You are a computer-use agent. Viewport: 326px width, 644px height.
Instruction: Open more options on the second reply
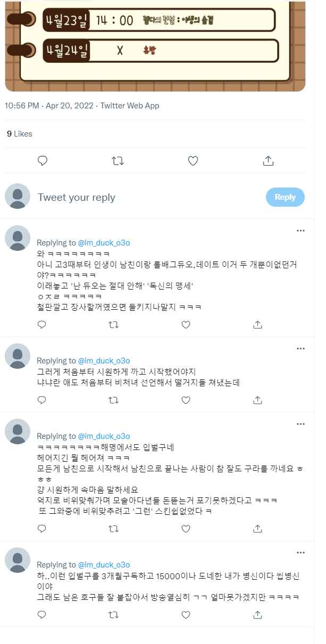300,349
